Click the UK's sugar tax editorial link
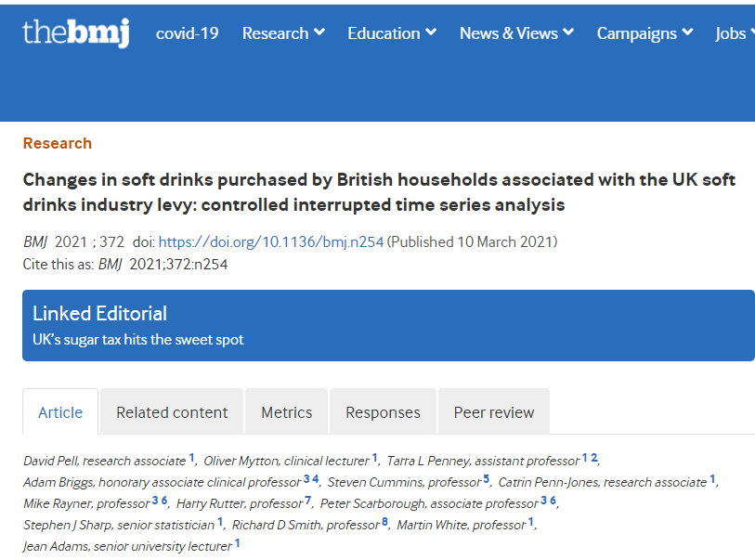Image resolution: width=755 pixels, height=560 pixels. click(x=138, y=340)
